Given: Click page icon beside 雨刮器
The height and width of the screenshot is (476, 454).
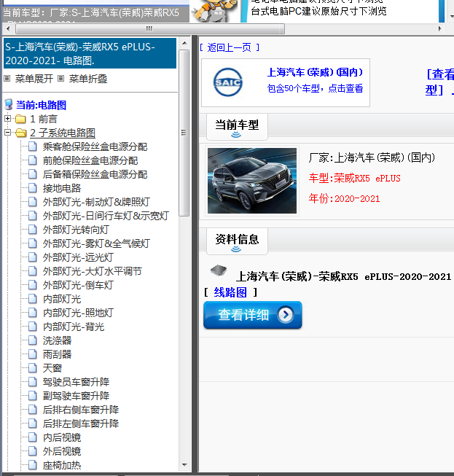Looking at the screenshot, I should click(33, 354).
